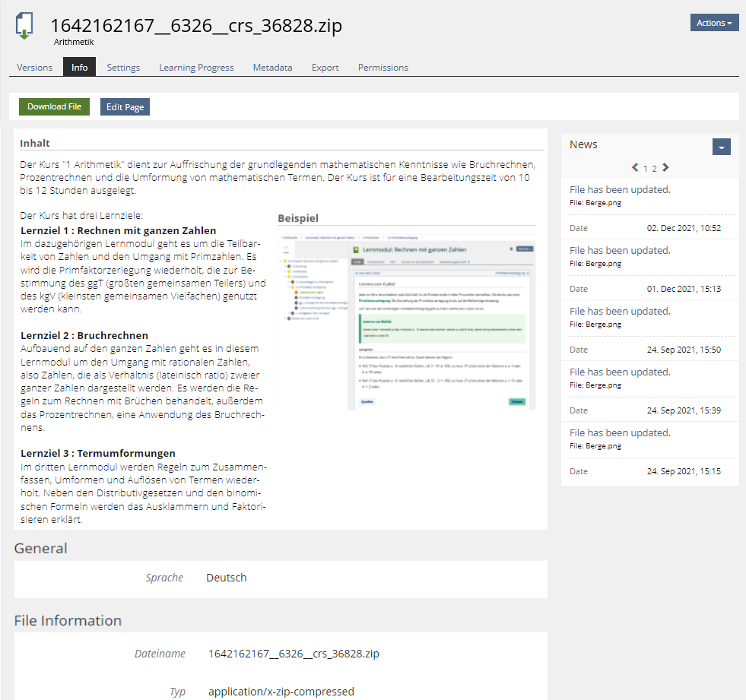Switch to the Versions tab
Viewport: 746px width, 700px height.
coord(35,68)
